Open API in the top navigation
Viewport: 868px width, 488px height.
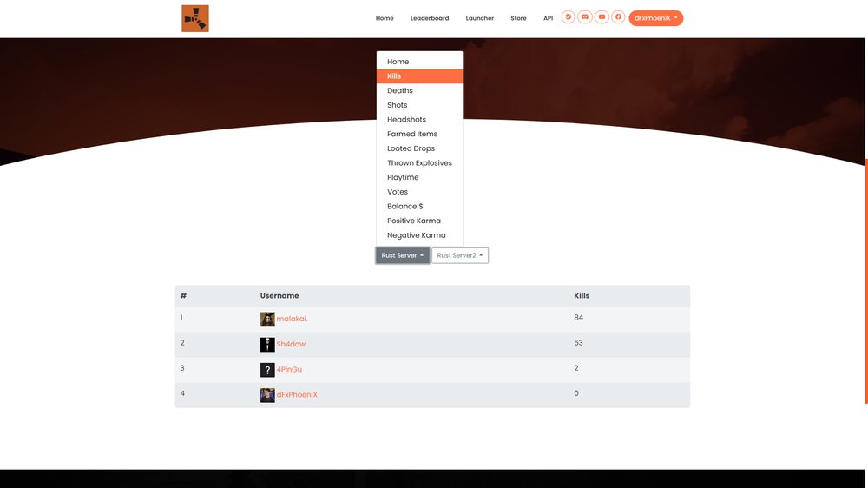coord(548,18)
